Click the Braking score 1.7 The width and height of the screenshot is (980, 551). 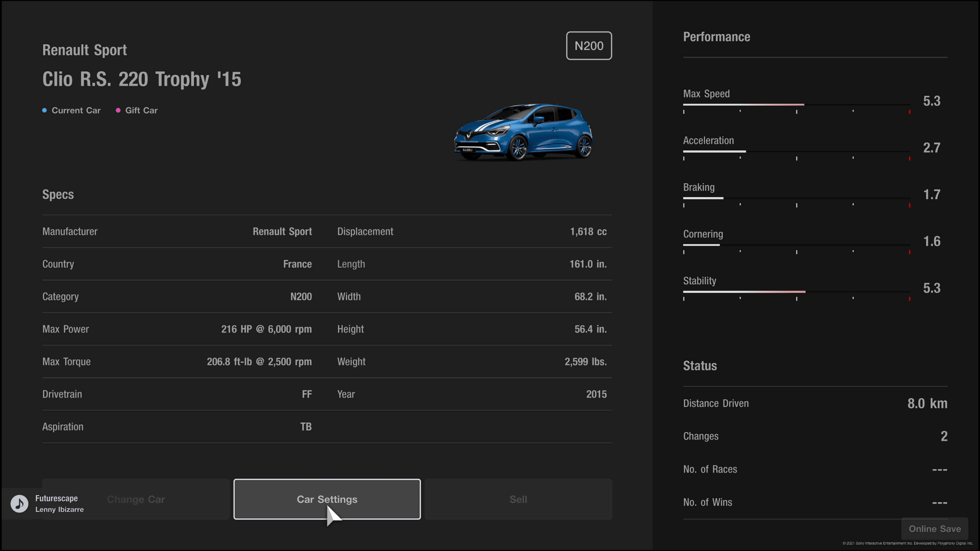click(x=932, y=195)
